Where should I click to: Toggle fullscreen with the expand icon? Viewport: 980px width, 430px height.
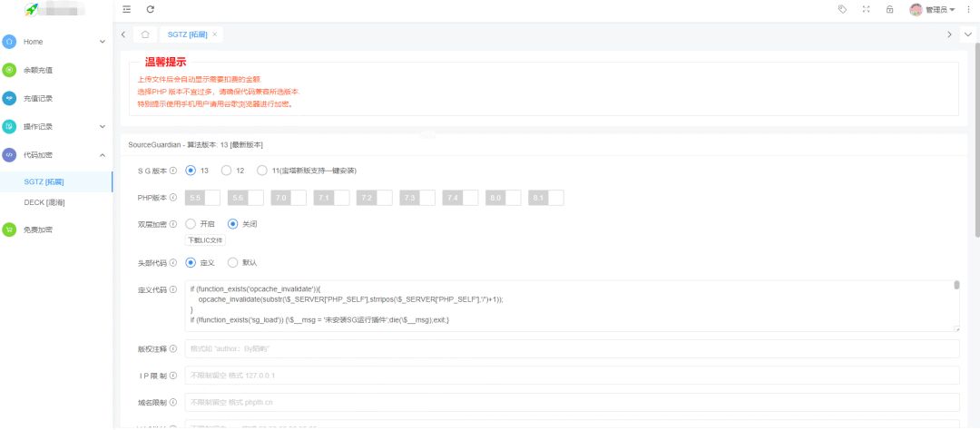tap(866, 9)
